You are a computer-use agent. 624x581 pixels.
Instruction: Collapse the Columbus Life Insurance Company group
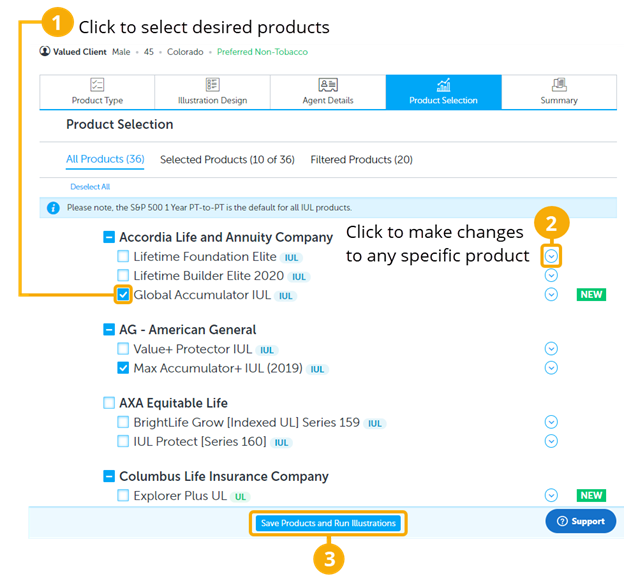pyautogui.click(x=109, y=476)
